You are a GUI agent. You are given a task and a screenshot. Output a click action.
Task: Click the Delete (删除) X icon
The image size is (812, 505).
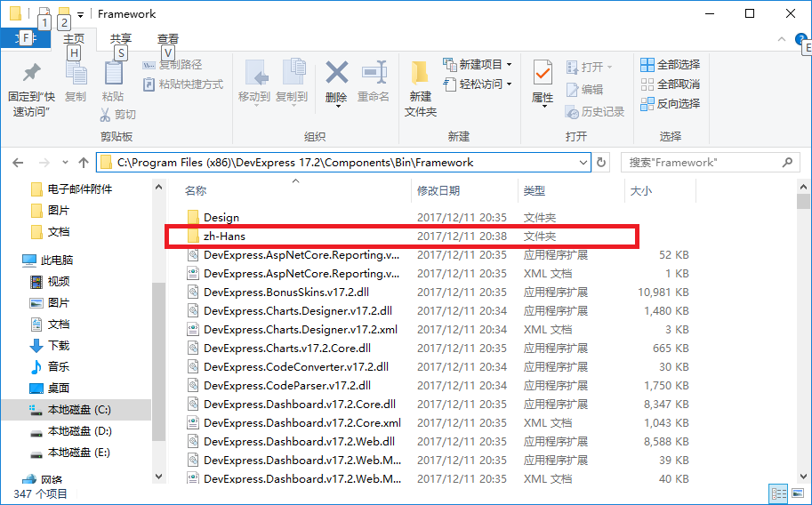tap(336, 73)
